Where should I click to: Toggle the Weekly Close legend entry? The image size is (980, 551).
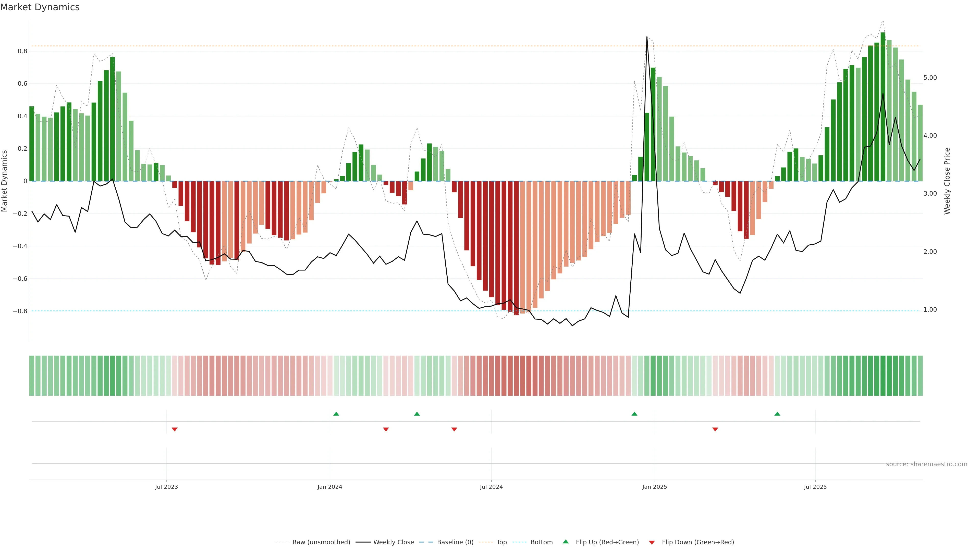tap(393, 542)
